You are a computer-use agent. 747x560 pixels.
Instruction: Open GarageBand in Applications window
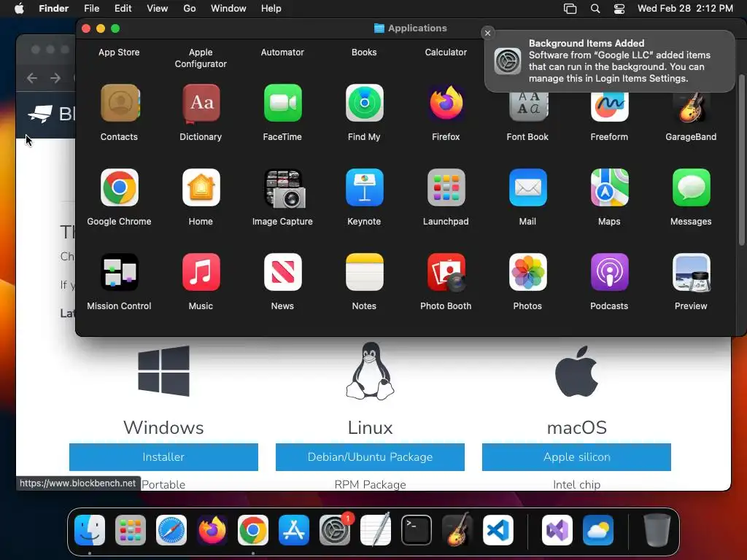coord(692,106)
